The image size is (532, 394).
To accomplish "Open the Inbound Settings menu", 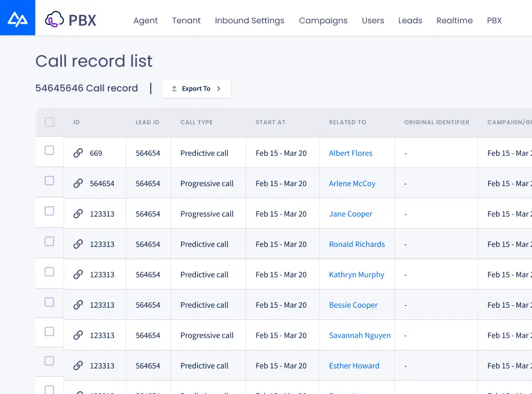I will point(250,20).
